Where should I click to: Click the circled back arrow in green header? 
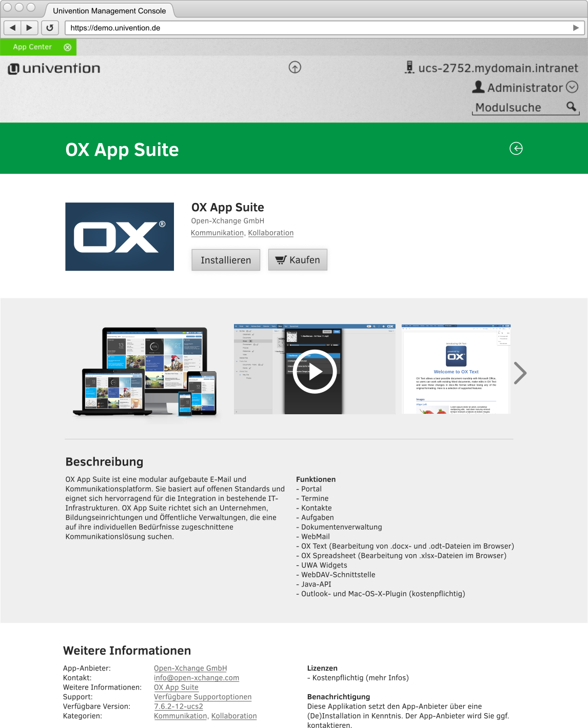[x=516, y=148]
